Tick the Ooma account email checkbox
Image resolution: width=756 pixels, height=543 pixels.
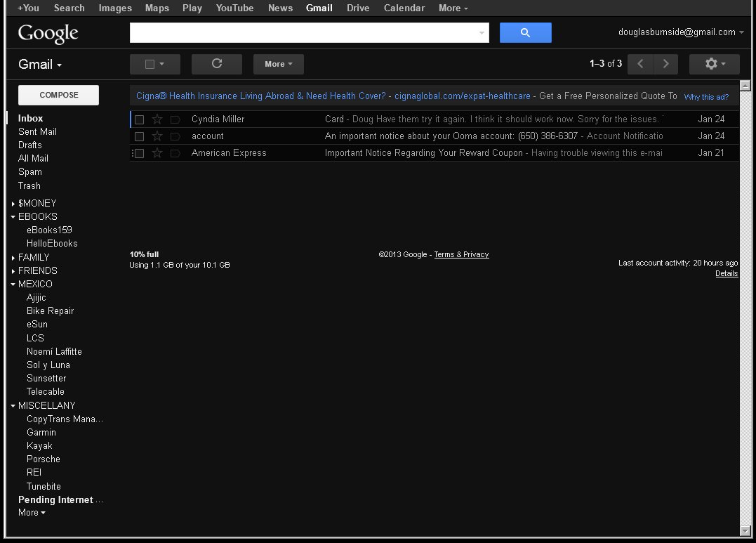tap(140, 136)
